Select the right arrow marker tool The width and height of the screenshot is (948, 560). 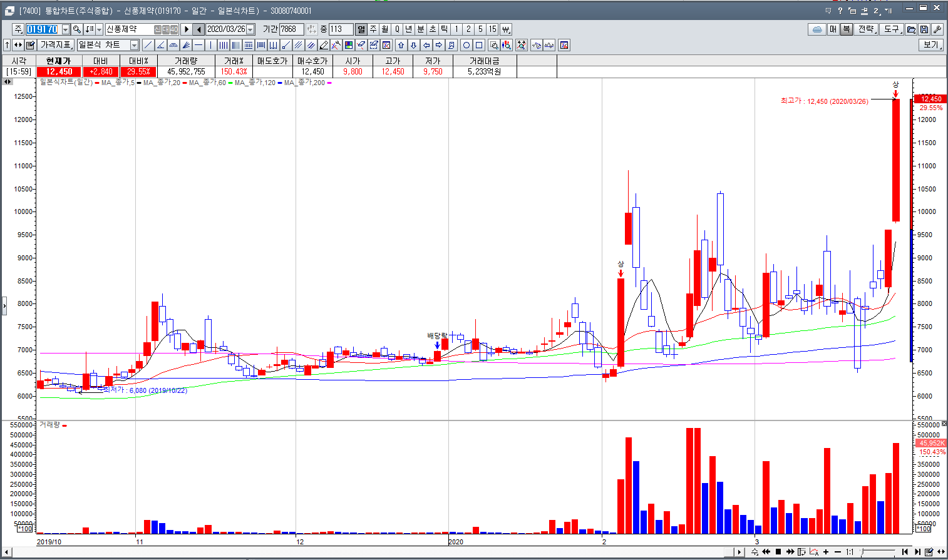pos(438,45)
